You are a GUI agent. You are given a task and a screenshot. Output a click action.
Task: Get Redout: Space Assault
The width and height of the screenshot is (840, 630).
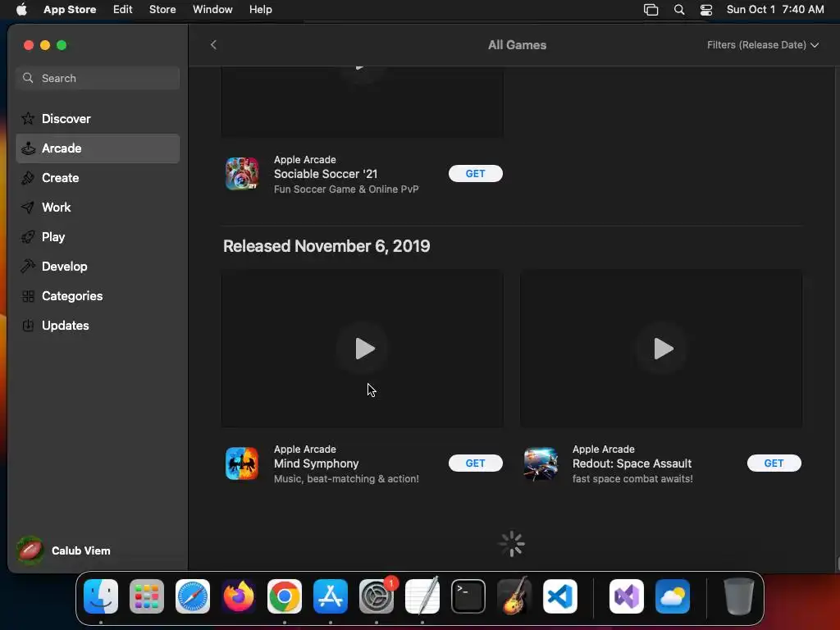774,463
